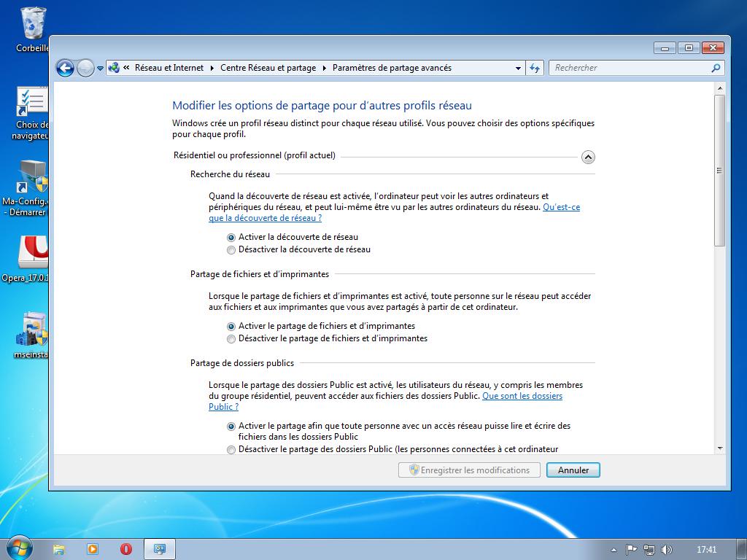
Task: Maximize the sharing settings window
Action: [689, 47]
